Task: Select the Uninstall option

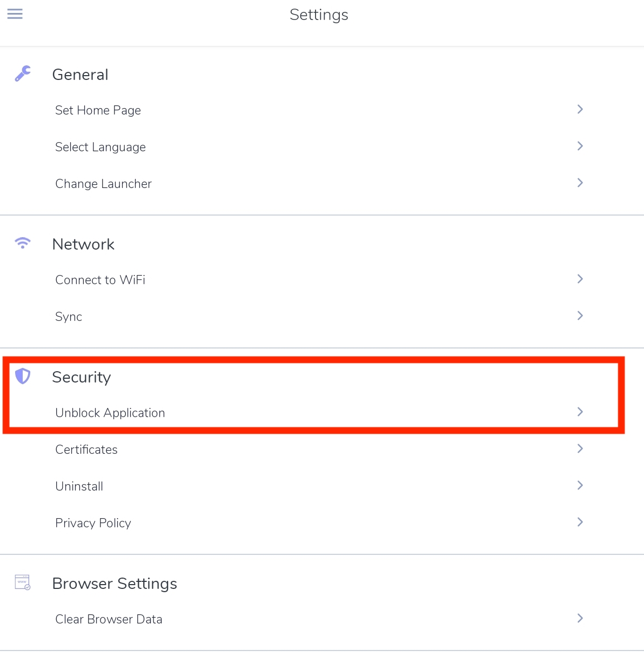Action: [x=319, y=486]
